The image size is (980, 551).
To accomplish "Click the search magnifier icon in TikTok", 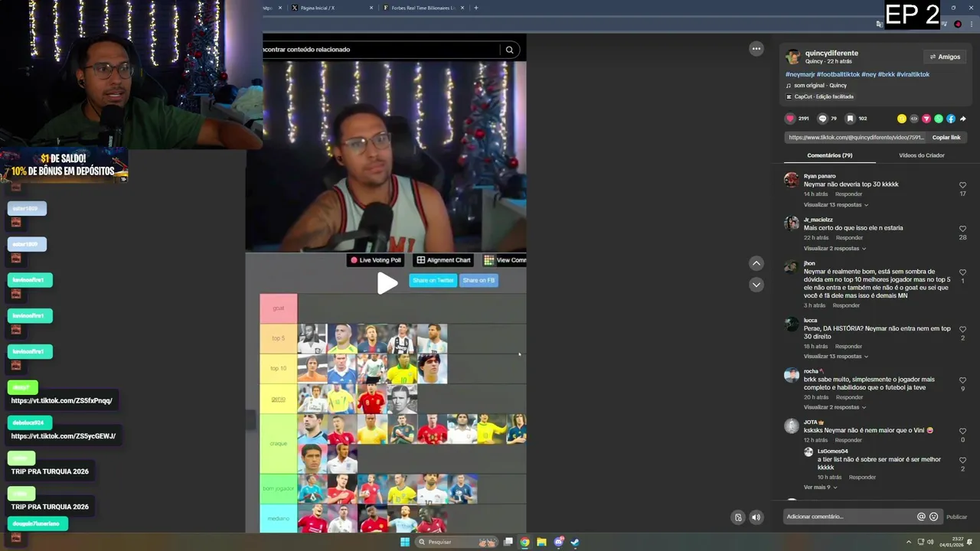I will point(509,50).
